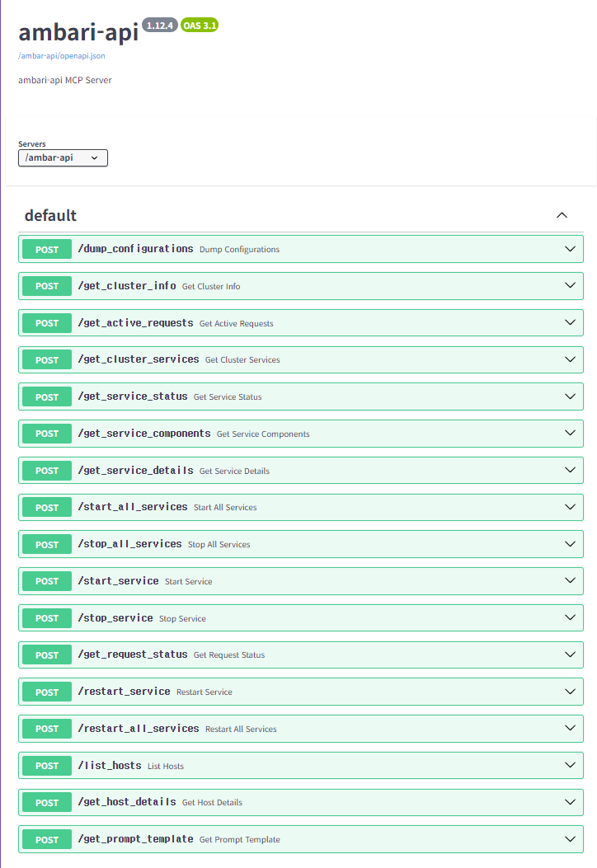Expand chevron for /restart_all_services row
This screenshot has height=868, width=597.
click(570, 729)
